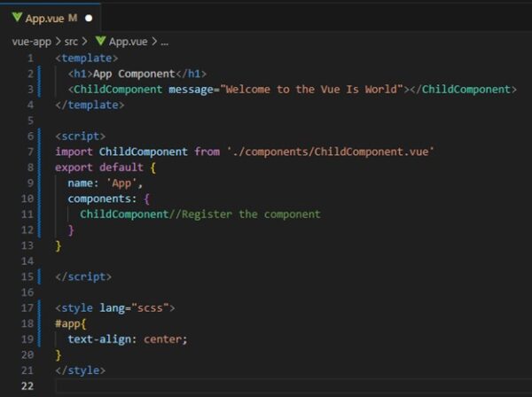Expand the src breadcrumb segment
This screenshot has width=532, height=397.
point(70,41)
